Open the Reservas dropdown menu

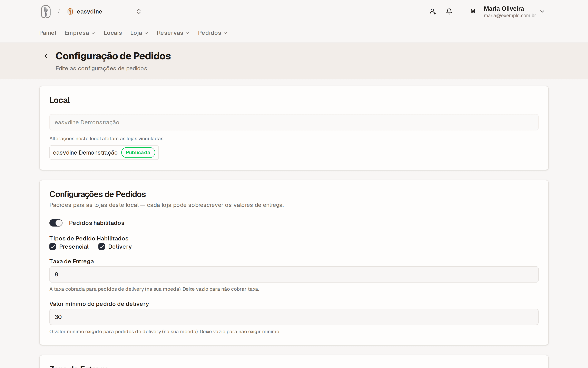[173, 33]
